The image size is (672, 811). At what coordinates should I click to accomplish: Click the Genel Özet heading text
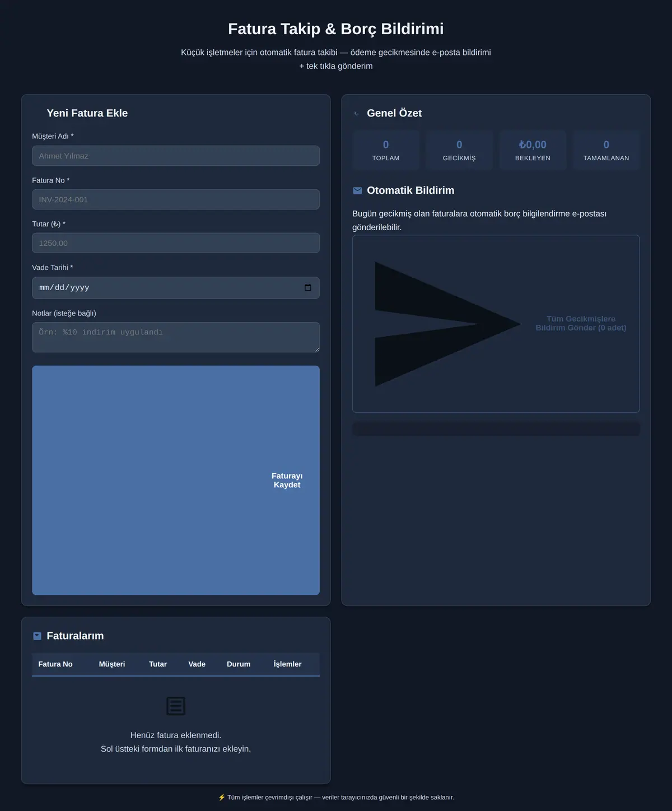pos(394,113)
